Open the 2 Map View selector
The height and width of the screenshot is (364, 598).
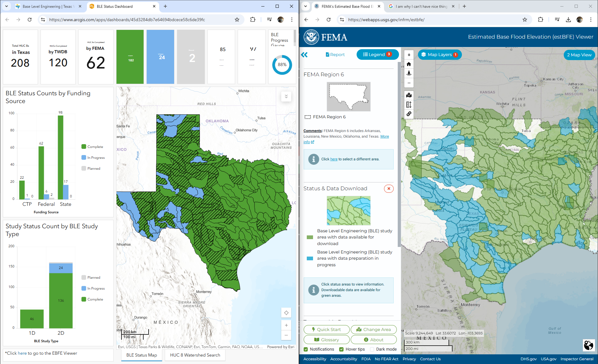point(579,55)
